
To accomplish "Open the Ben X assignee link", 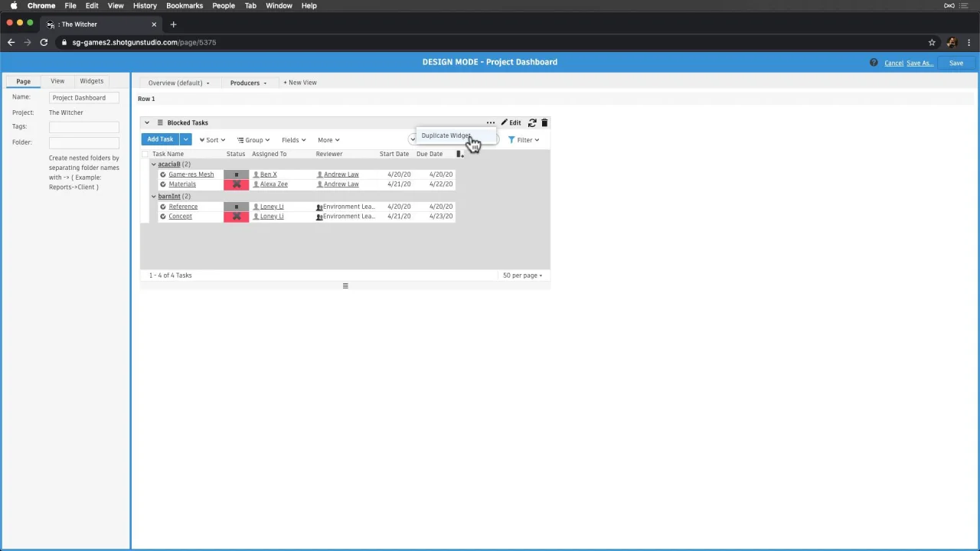I will pyautogui.click(x=268, y=174).
